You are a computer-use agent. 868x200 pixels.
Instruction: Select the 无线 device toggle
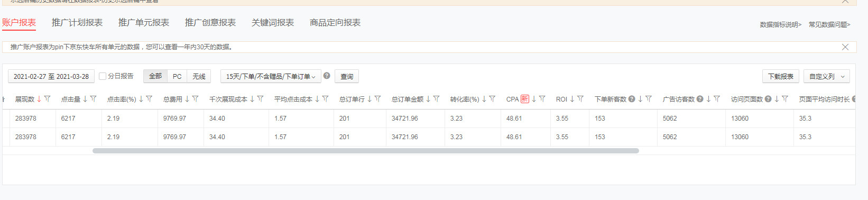point(199,76)
